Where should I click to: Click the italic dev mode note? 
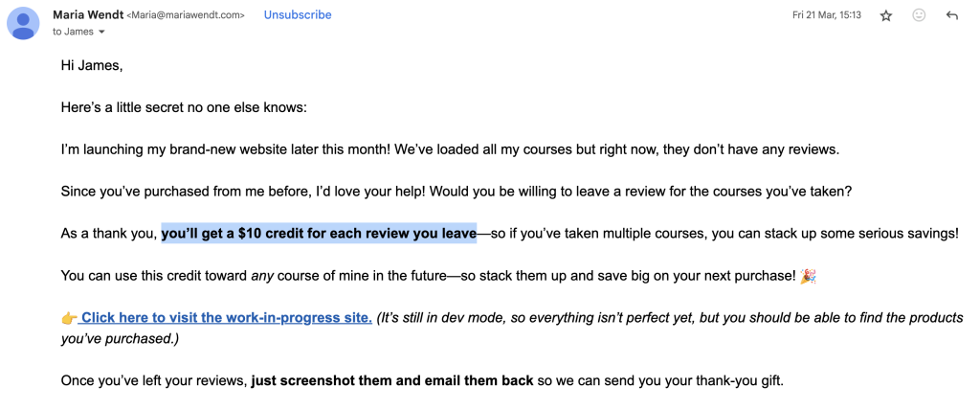pyautogui.click(x=512, y=328)
